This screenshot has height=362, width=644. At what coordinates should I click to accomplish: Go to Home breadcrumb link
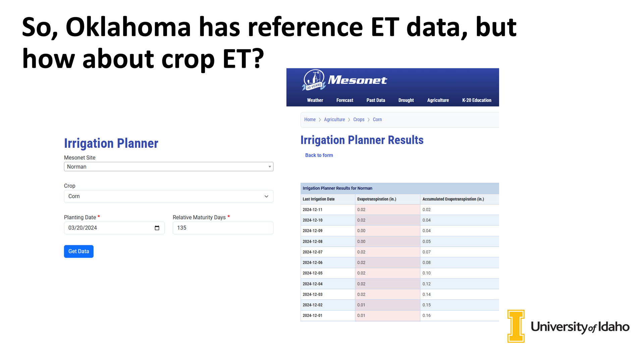coord(310,120)
